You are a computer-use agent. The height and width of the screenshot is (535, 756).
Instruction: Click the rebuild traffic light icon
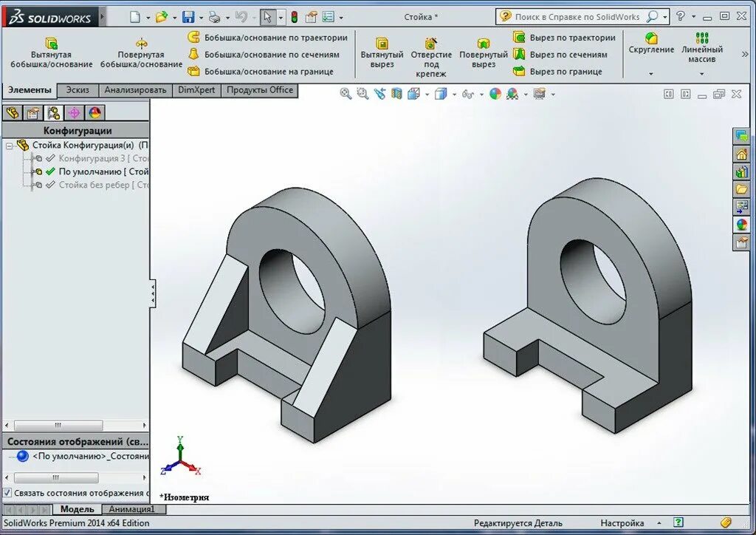[x=294, y=18]
